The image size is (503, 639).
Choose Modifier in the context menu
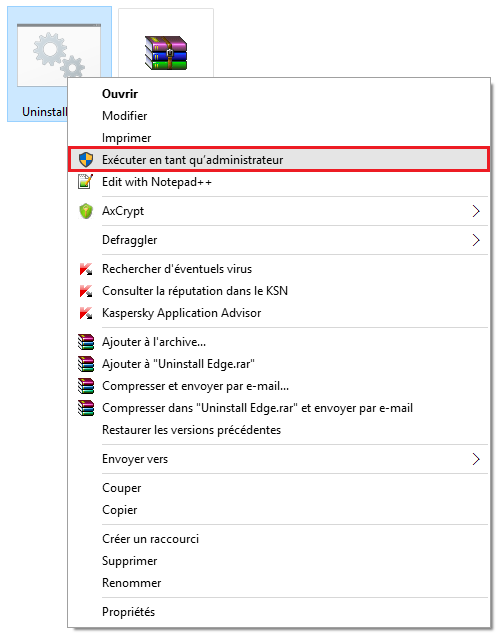124,116
